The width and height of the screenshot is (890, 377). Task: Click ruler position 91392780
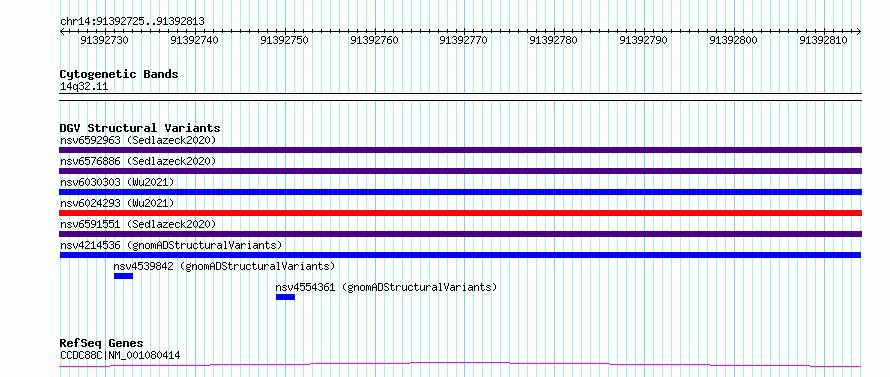pyautogui.click(x=553, y=40)
